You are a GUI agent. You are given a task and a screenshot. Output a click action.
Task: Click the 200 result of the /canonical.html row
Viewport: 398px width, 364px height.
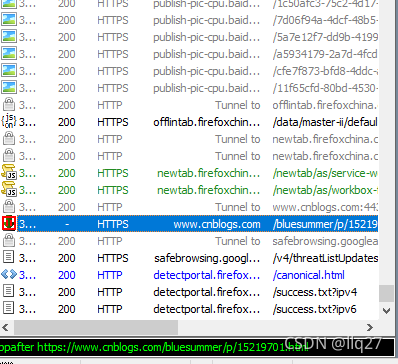[x=67, y=275]
